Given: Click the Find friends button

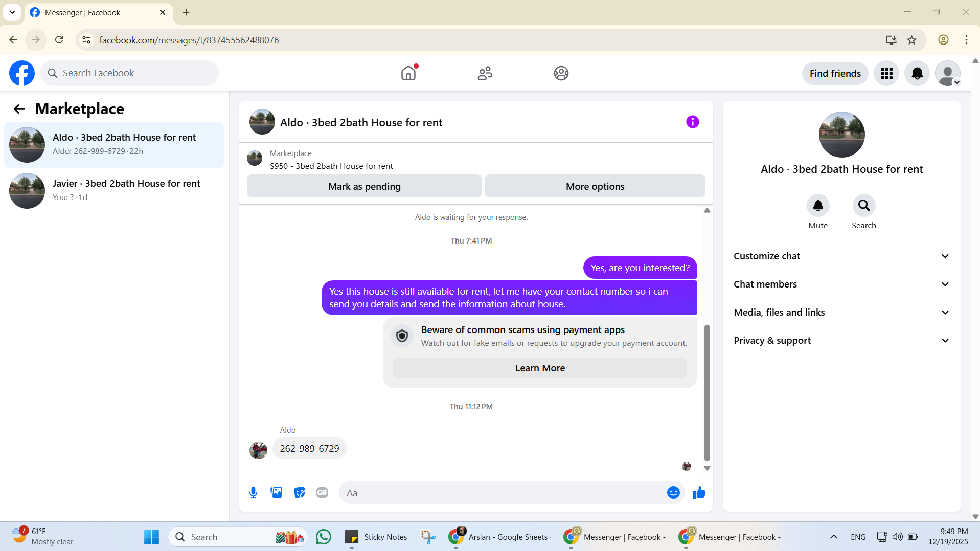Looking at the screenshot, I should point(835,73).
